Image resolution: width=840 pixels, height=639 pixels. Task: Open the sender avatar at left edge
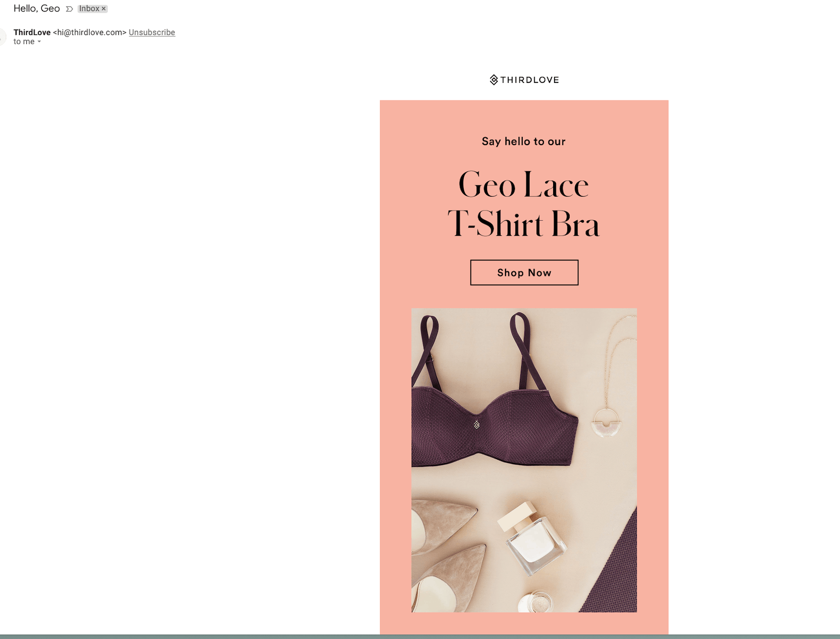(2, 37)
